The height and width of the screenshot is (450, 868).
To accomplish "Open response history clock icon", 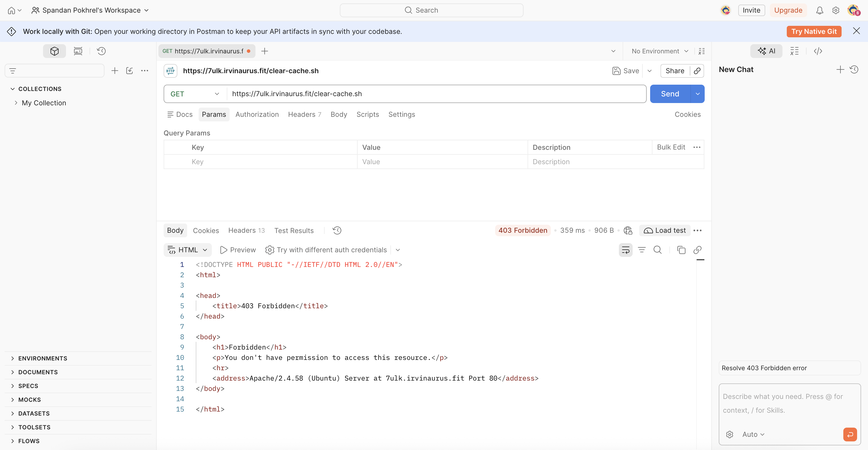I will 337,230.
